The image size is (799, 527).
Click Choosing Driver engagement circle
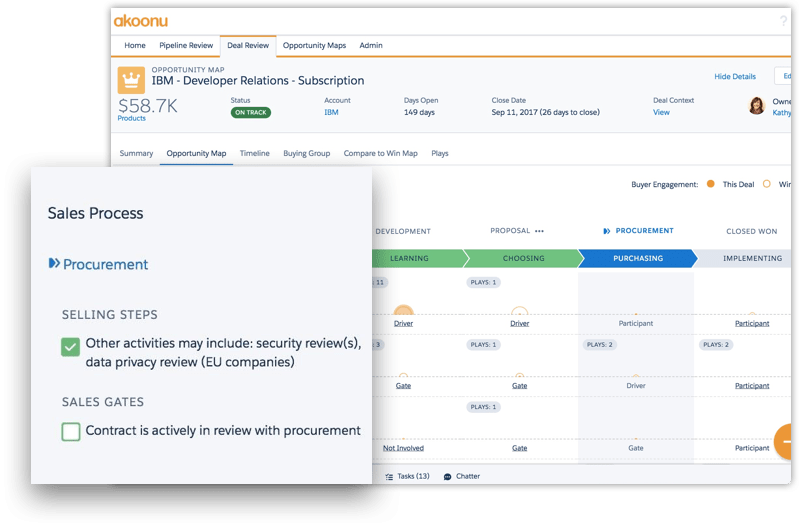(519, 311)
